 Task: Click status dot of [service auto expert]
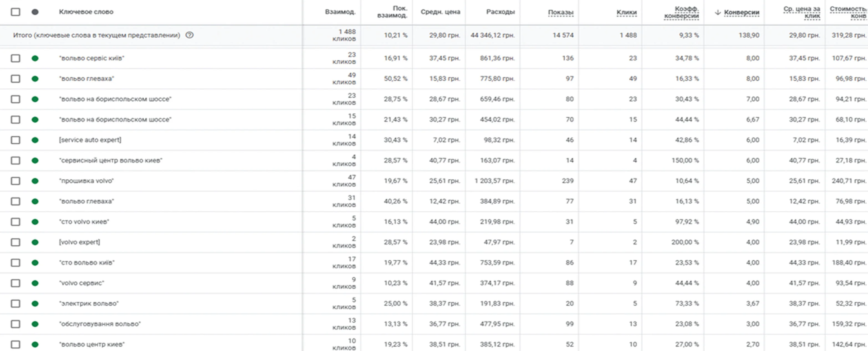[x=35, y=140]
